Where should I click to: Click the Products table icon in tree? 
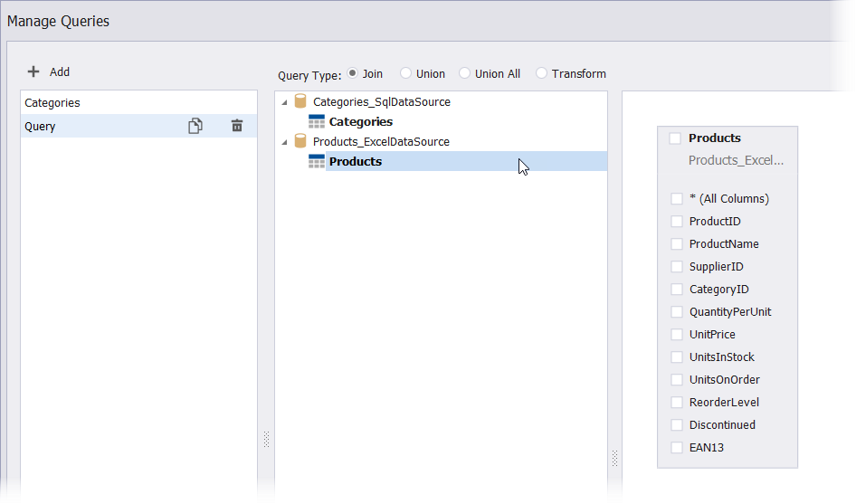pyautogui.click(x=317, y=162)
